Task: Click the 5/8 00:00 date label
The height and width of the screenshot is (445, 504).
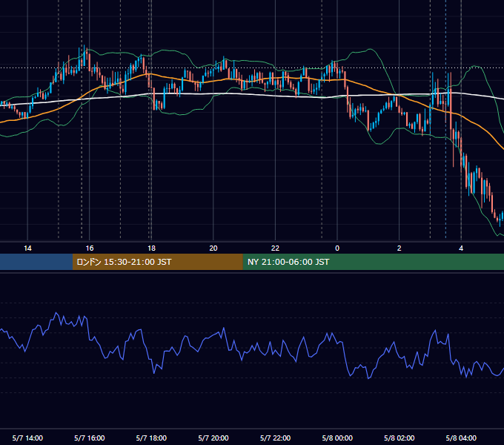Action: click(337, 438)
